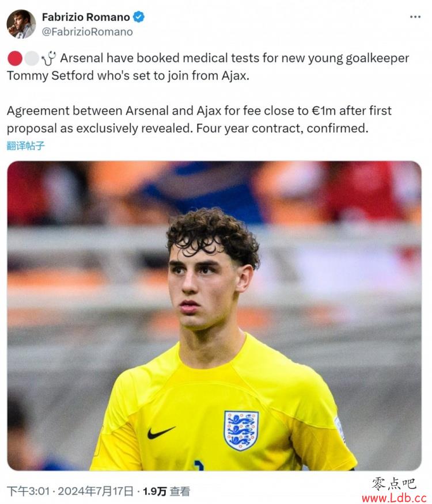Click the white circle emoji
This screenshot has height=504, width=432.
pyautogui.click(x=32, y=59)
